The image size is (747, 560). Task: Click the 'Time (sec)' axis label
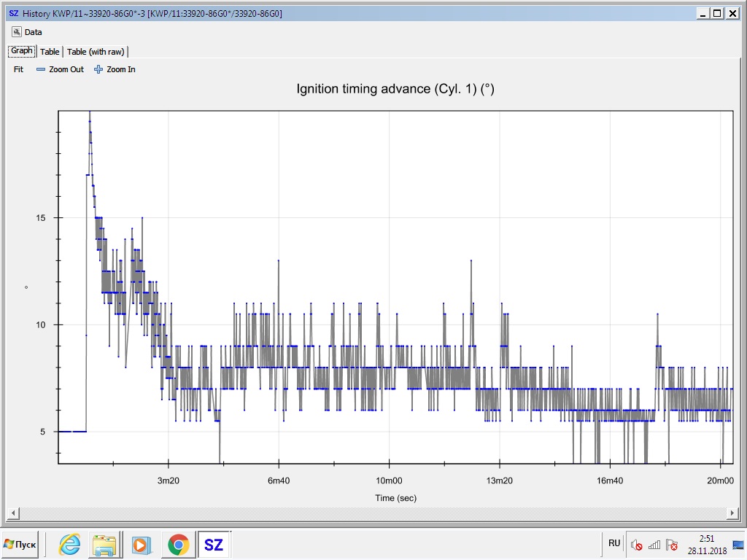point(396,498)
